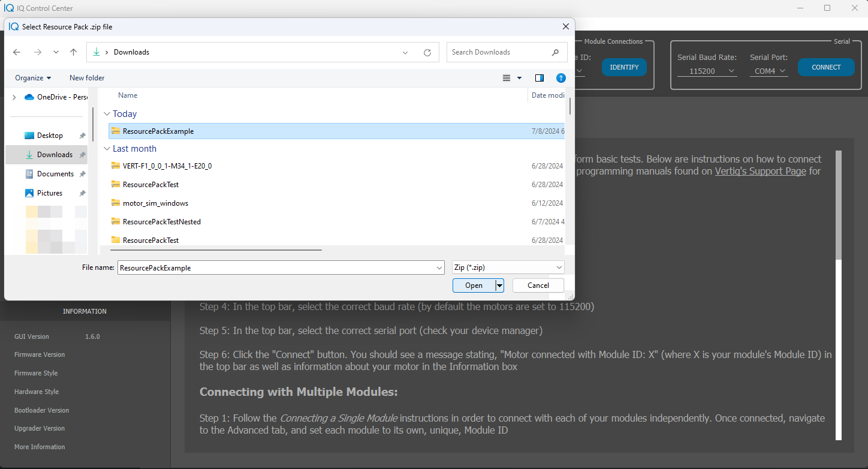Click the file list horizontal scrollbar
The width and height of the screenshot is (868, 469).
point(215,250)
